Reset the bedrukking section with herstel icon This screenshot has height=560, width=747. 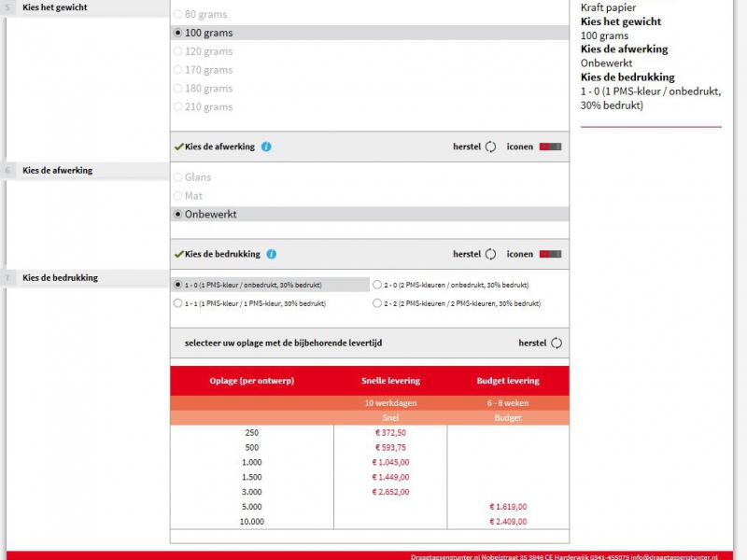pos(490,254)
